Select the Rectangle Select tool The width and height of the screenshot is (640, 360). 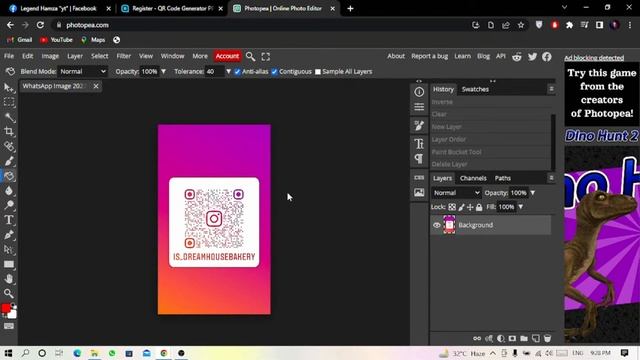(9, 102)
